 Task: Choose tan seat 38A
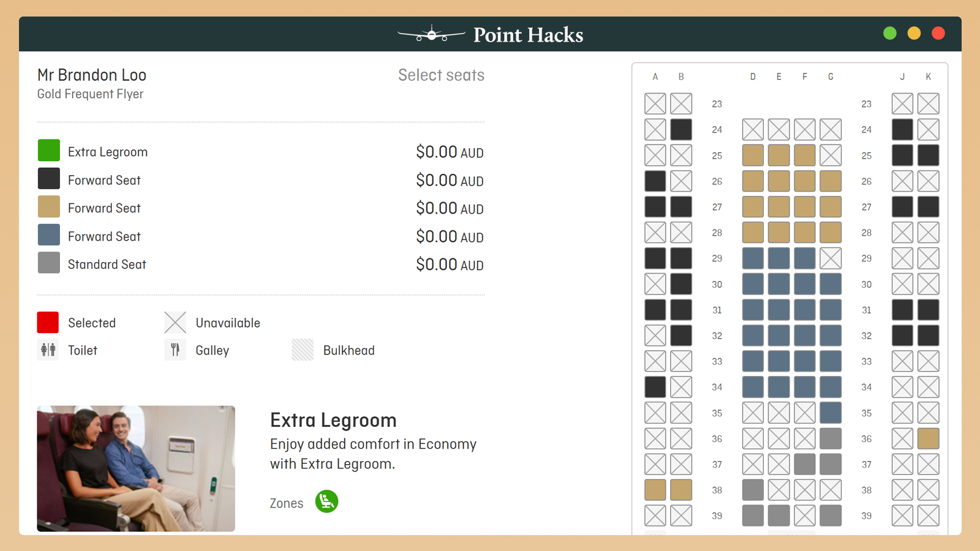655,490
